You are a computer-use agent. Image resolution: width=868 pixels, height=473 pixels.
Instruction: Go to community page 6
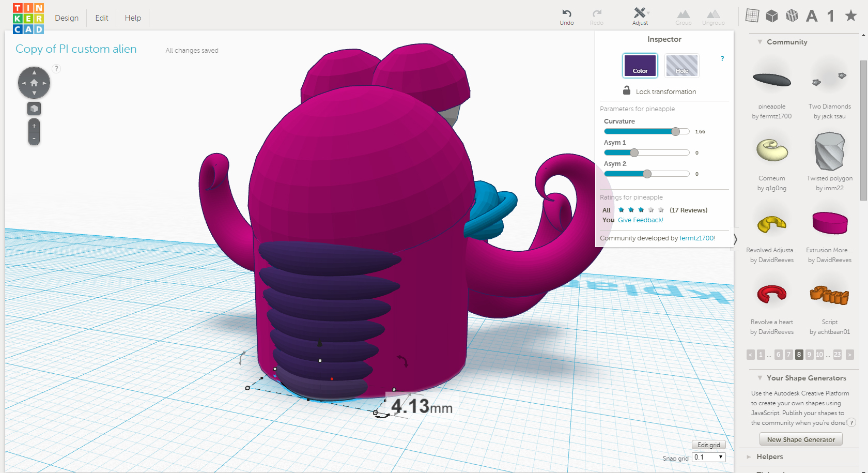(x=778, y=355)
